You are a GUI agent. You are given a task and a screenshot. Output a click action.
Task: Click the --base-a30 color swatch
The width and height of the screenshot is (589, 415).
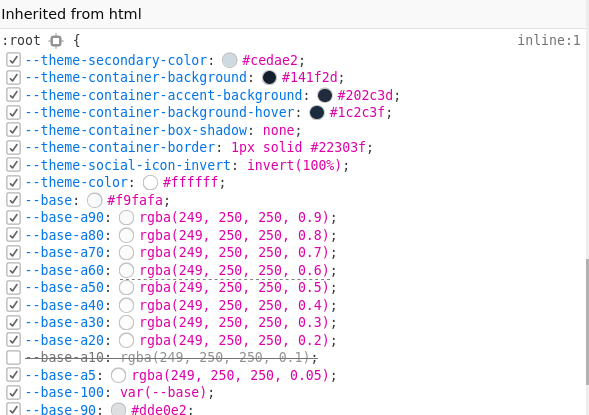[127, 322]
